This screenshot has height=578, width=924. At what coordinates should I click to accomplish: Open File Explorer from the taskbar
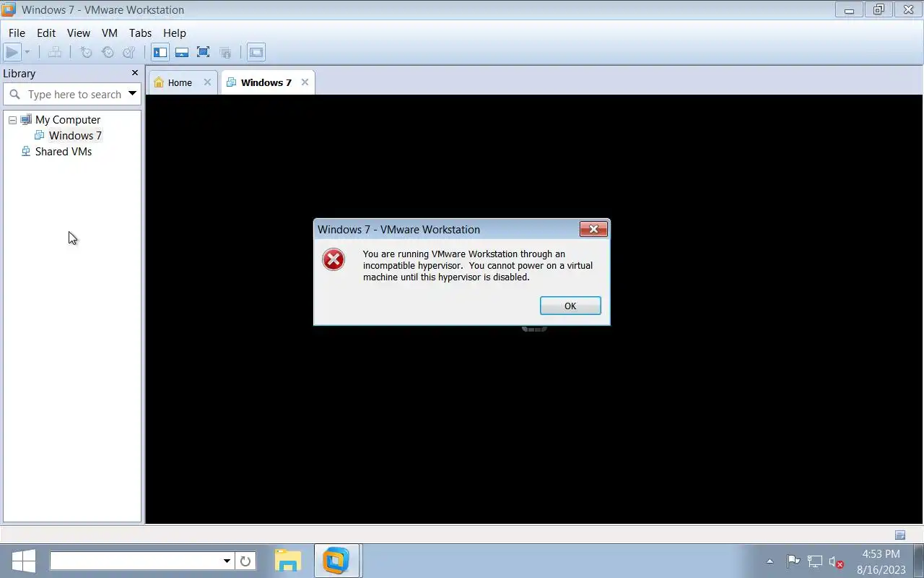pyautogui.click(x=288, y=561)
